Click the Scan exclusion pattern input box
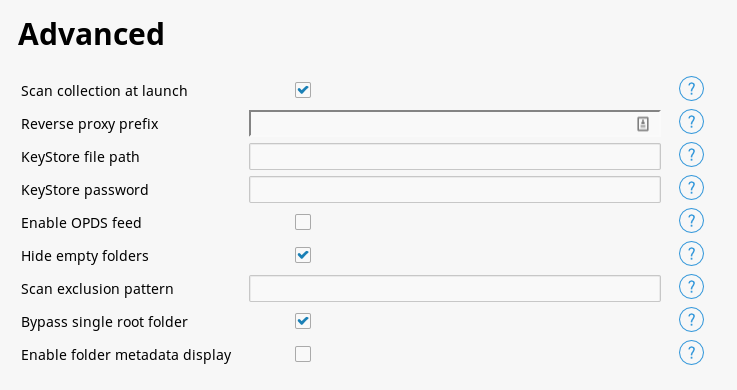Viewport: 737px width, 390px height. click(x=455, y=289)
